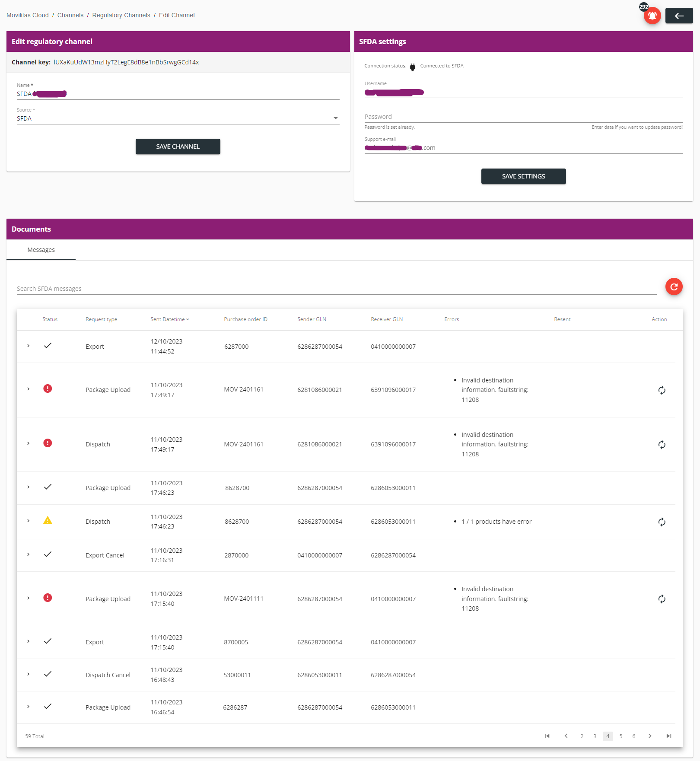Viewport: 700px width, 761px height.
Task: Resend Package Upload MOV-2401161 message
Action: 662,390
